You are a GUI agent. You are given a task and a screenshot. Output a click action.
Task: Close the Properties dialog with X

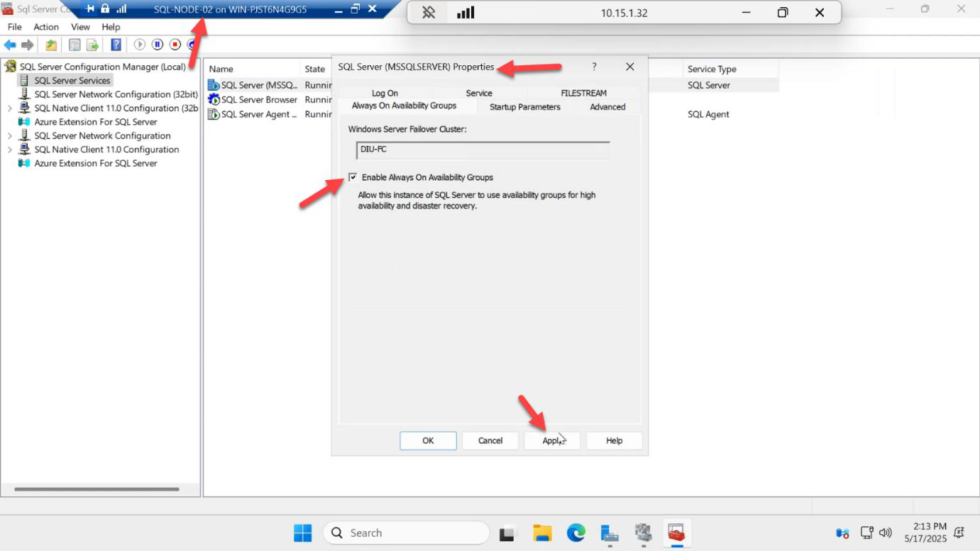629,67
